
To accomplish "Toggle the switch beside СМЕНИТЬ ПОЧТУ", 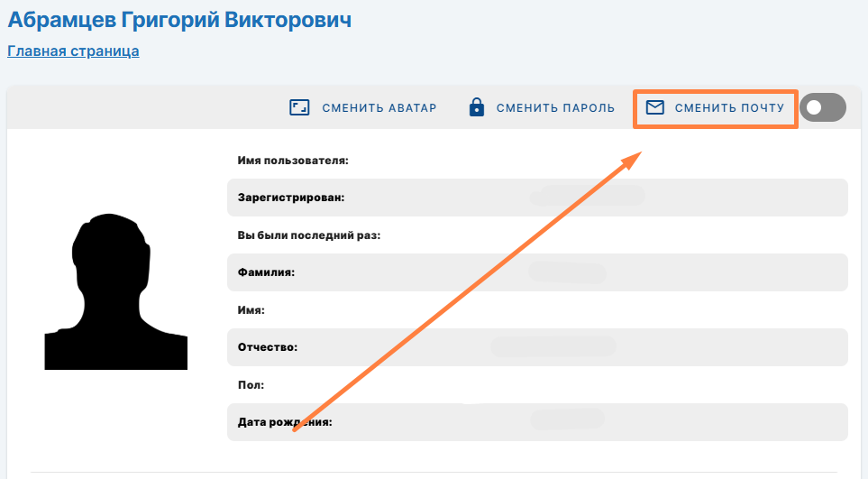I will point(822,108).
